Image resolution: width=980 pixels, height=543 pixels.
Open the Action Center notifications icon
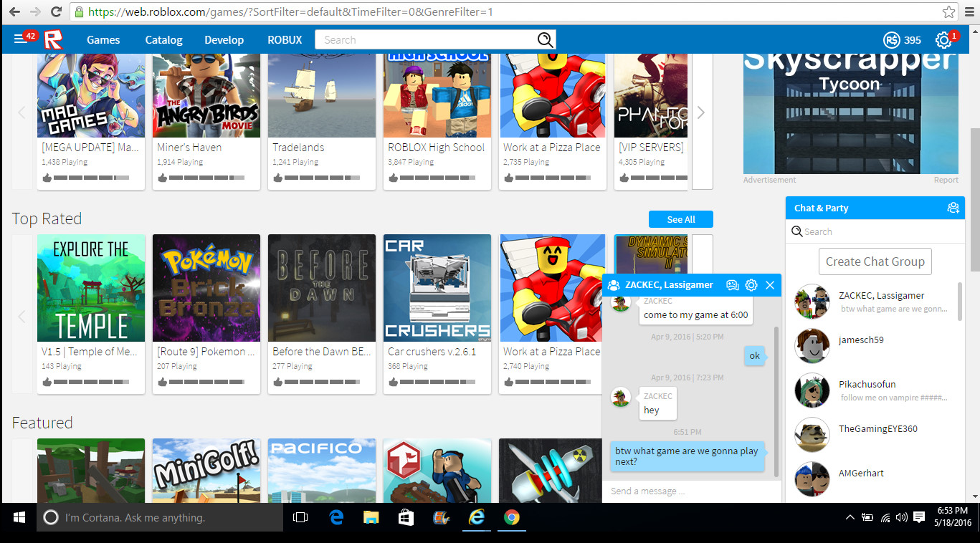(919, 517)
